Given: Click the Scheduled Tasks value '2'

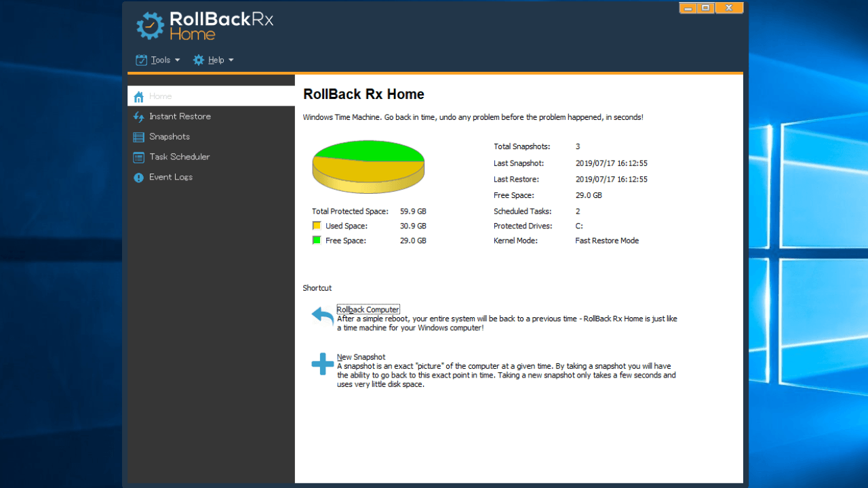Looking at the screenshot, I should (578, 211).
